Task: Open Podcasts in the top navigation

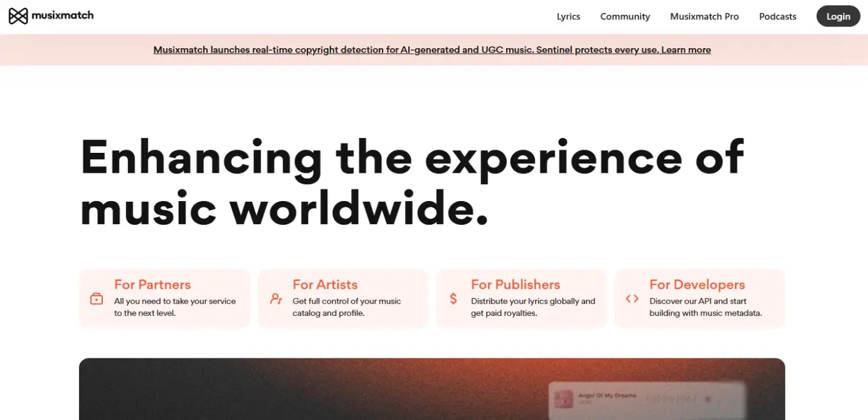Action: coord(778,17)
